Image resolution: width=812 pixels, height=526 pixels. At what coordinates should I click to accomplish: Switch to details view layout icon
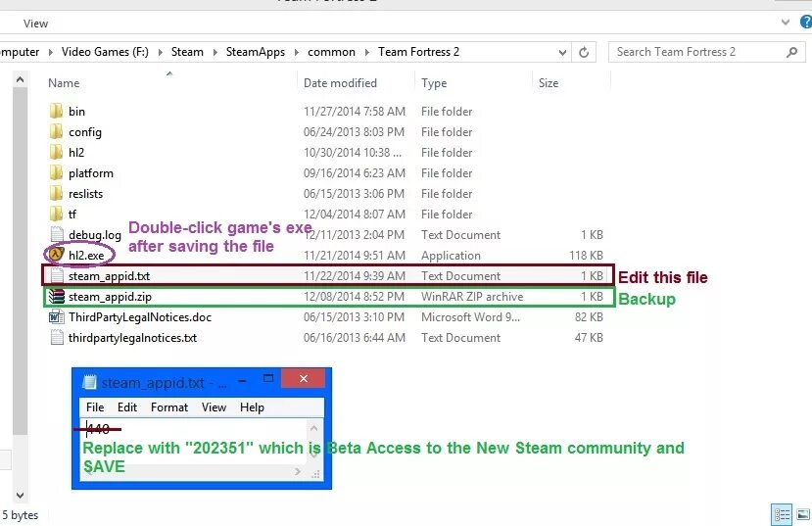782,514
